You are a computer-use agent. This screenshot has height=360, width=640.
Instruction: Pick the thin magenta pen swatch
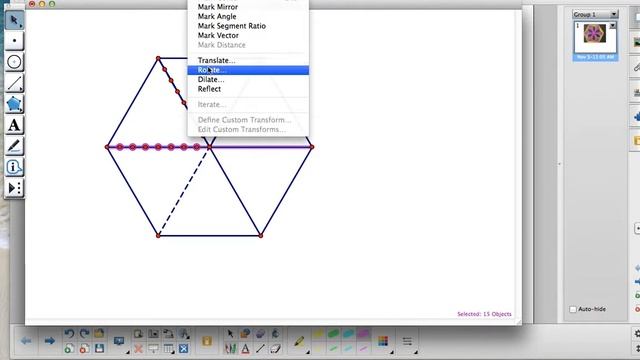363,348
